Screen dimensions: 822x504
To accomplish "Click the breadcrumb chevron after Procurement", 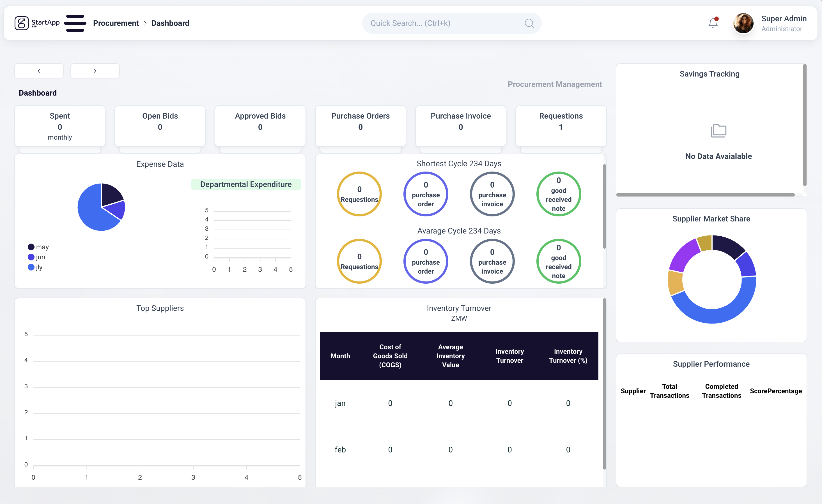I will (x=145, y=23).
